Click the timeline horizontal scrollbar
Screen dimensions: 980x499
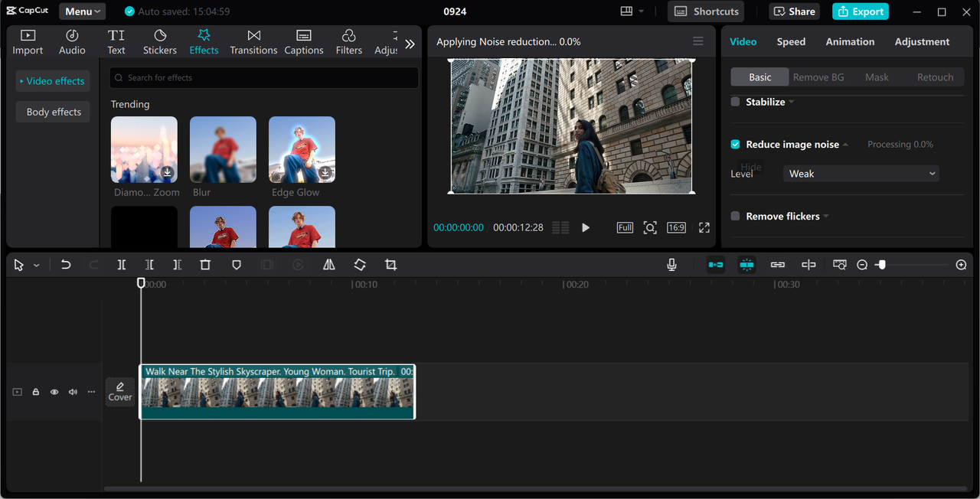[535, 488]
